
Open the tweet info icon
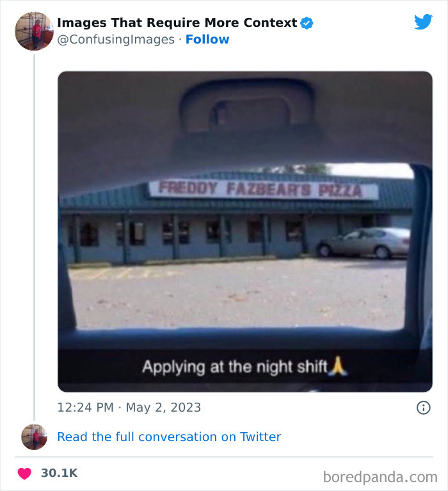(423, 408)
